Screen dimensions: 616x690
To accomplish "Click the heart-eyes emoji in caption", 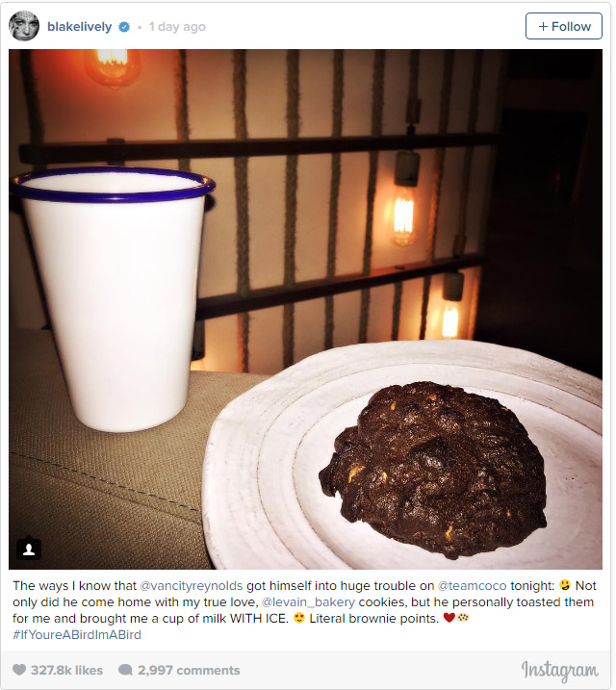I will [x=299, y=618].
